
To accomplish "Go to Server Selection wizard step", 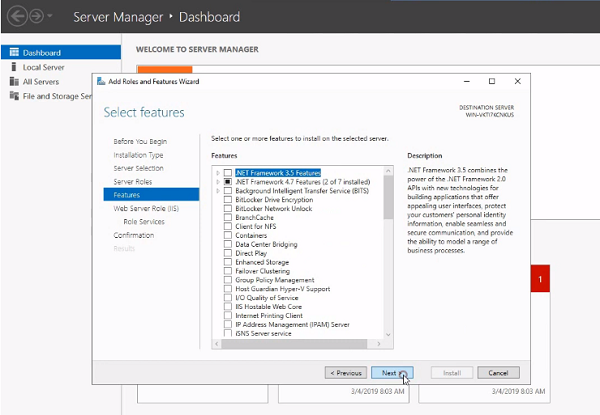I will click(x=138, y=168).
